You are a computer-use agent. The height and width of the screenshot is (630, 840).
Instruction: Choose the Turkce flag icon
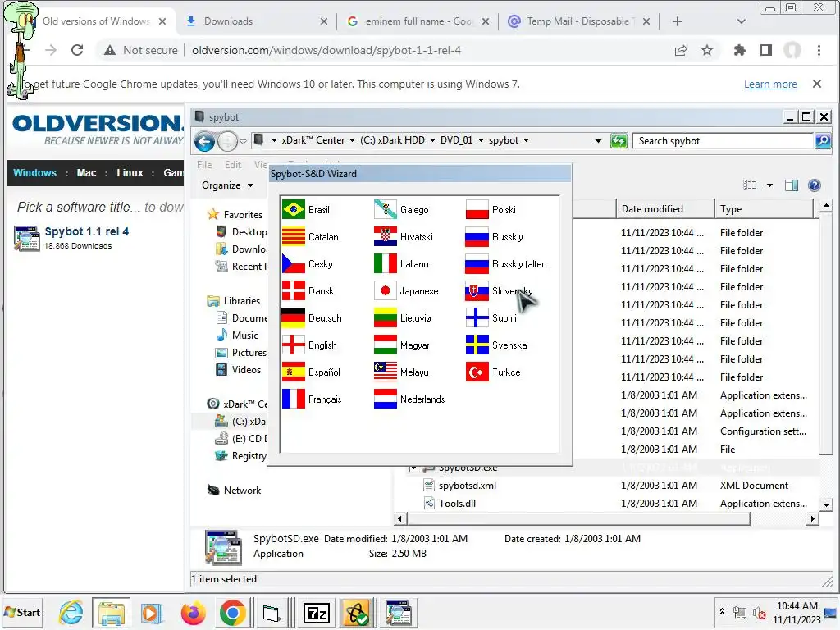(477, 372)
